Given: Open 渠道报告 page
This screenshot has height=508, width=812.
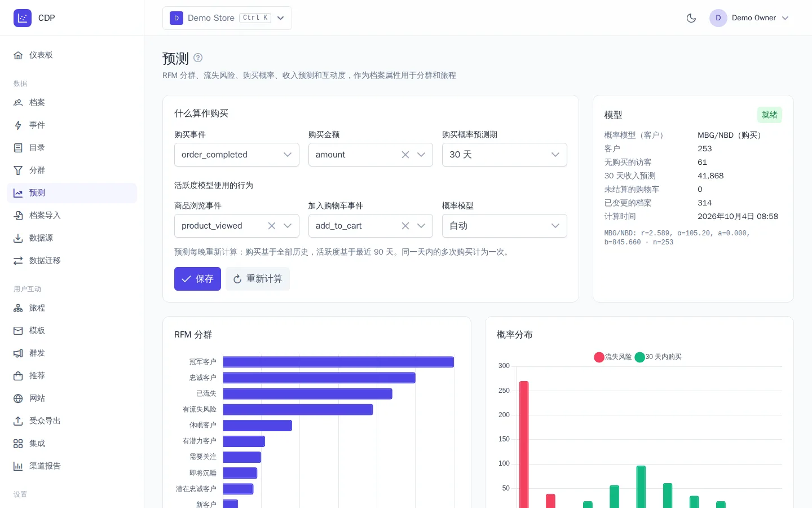Looking at the screenshot, I should 72,466.
